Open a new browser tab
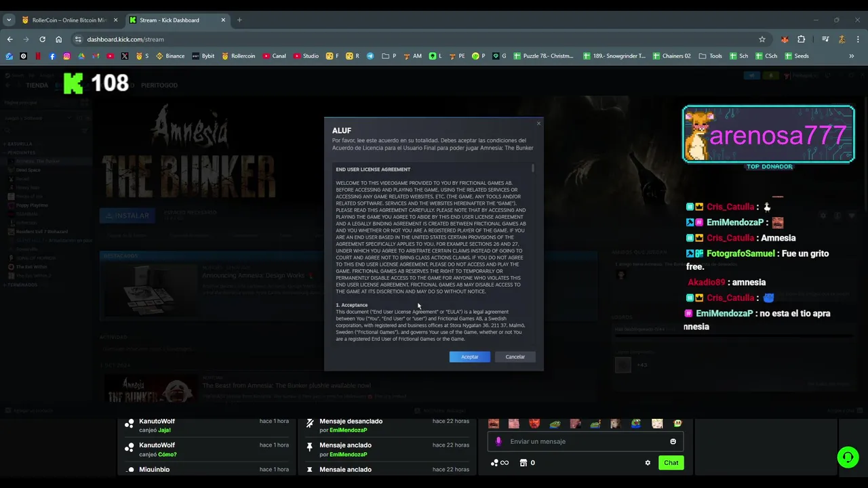This screenshot has width=868, height=488. (239, 20)
